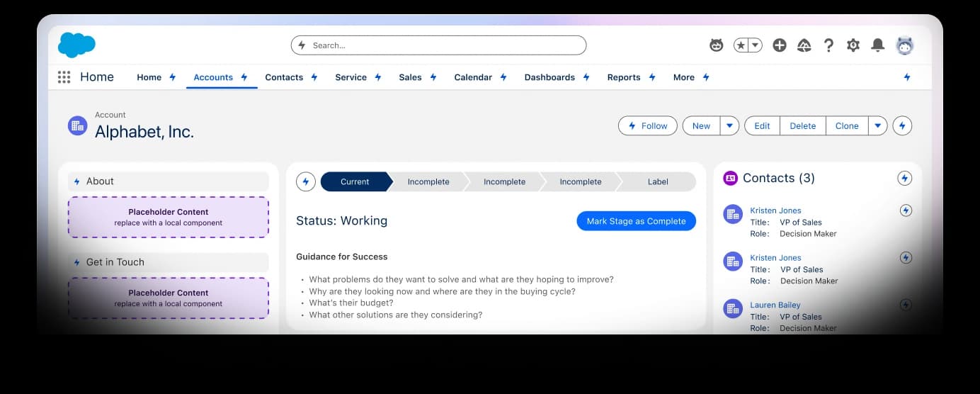Screen dimensions: 980x394
Task: Open the Trailhead guidance icon
Action: click(x=804, y=45)
